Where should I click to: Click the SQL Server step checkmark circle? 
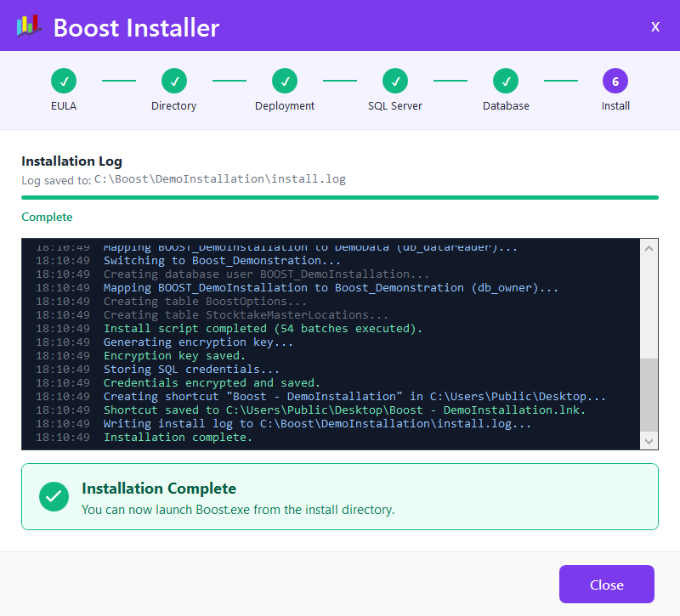point(395,81)
